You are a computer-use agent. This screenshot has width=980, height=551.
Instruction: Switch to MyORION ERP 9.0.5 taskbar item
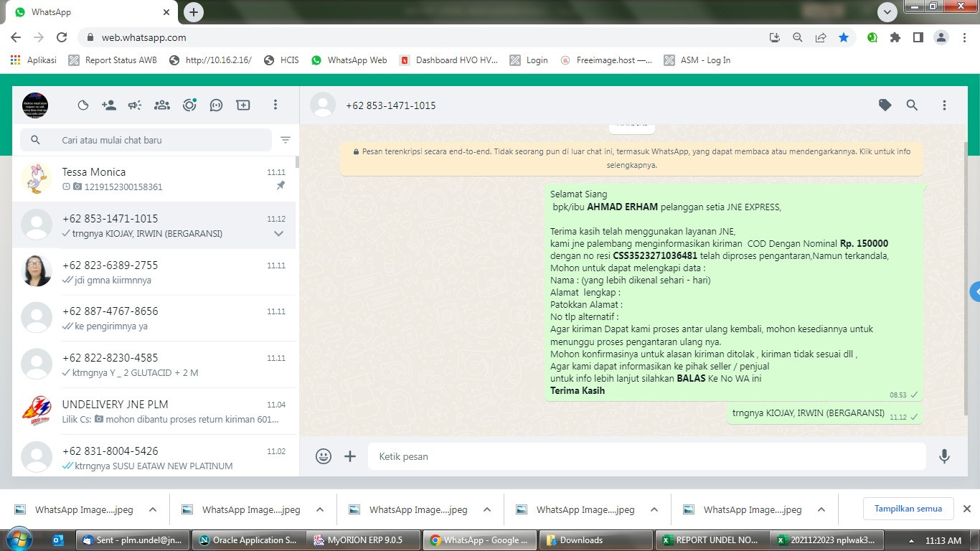click(x=363, y=540)
